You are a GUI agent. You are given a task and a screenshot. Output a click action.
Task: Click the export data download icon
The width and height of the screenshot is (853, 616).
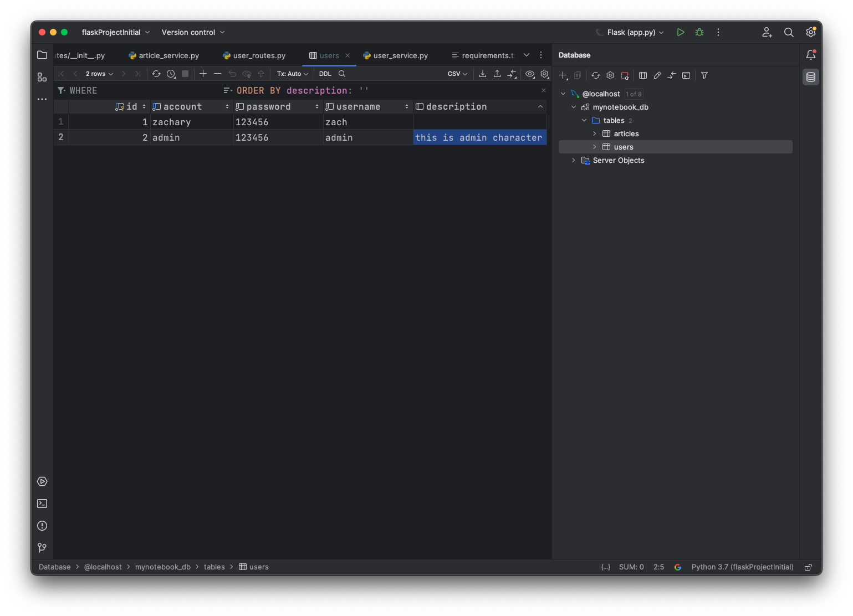[483, 74]
